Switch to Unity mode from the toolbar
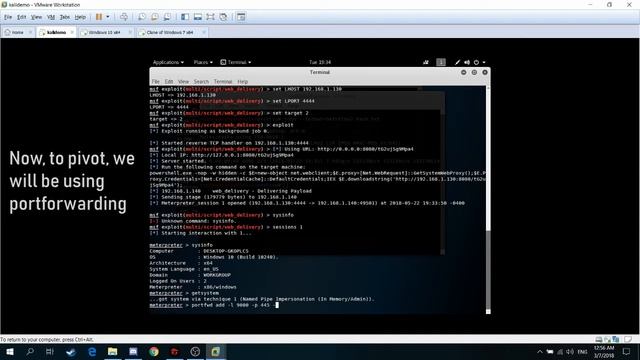Screen dimensions: 640x360 click(223, 17)
